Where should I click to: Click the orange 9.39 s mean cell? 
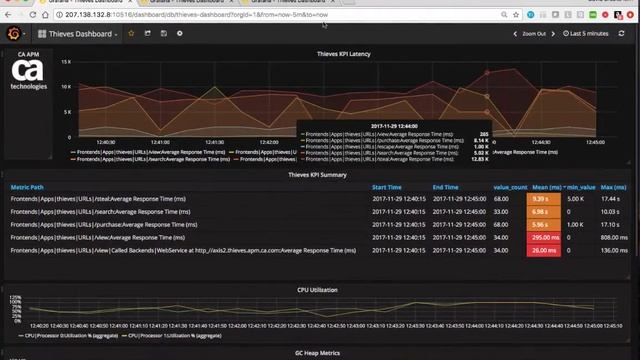pyautogui.click(x=544, y=199)
